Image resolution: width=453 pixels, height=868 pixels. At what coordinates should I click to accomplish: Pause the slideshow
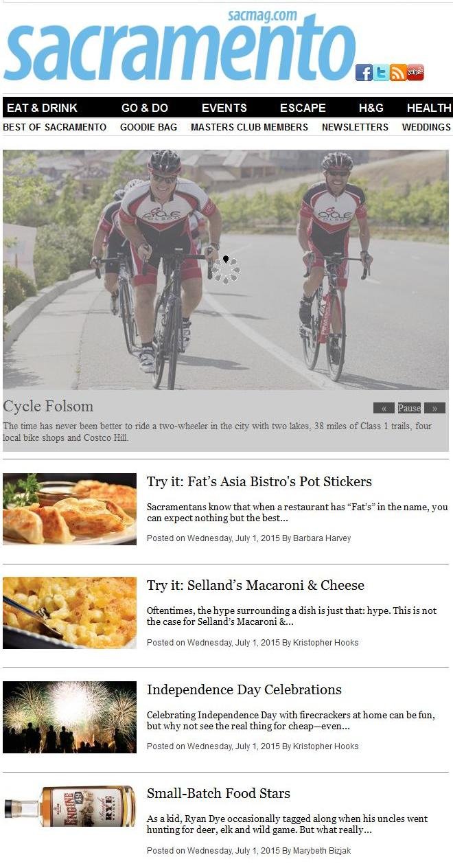click(409, 408)
